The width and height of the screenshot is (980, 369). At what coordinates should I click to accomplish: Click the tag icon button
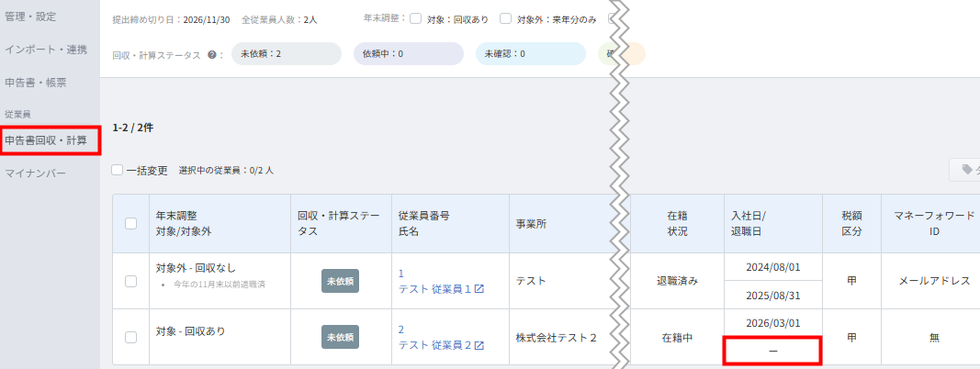click(x=965, y=169)
